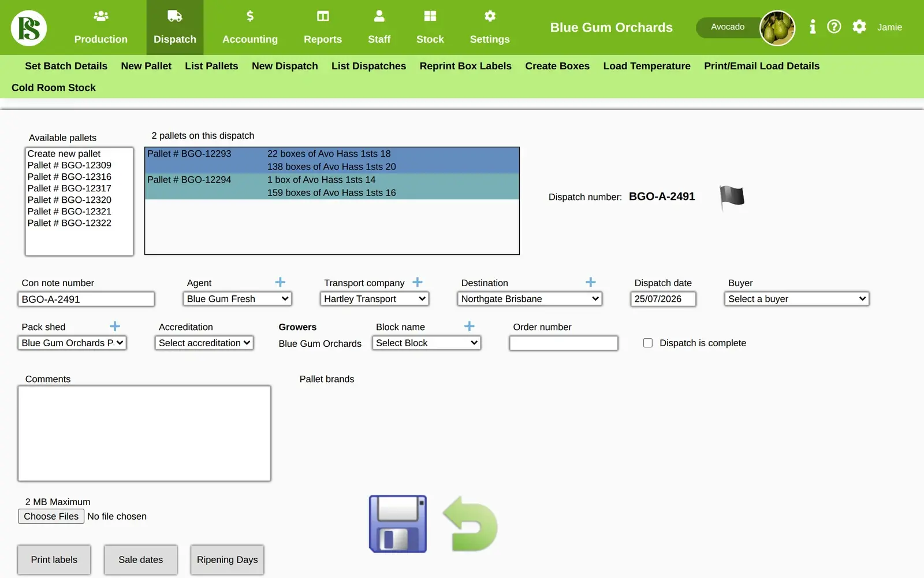The image size is (924, 578).
Task: Click the gear icon beside Jamie
Action: pyautogui.click(x=859, y=27)
